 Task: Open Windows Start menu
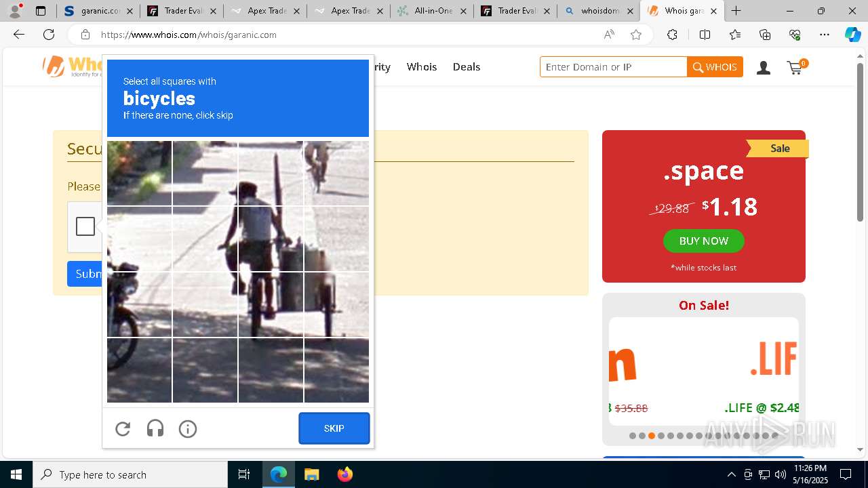pyautogui.click(x=16, y=474)
